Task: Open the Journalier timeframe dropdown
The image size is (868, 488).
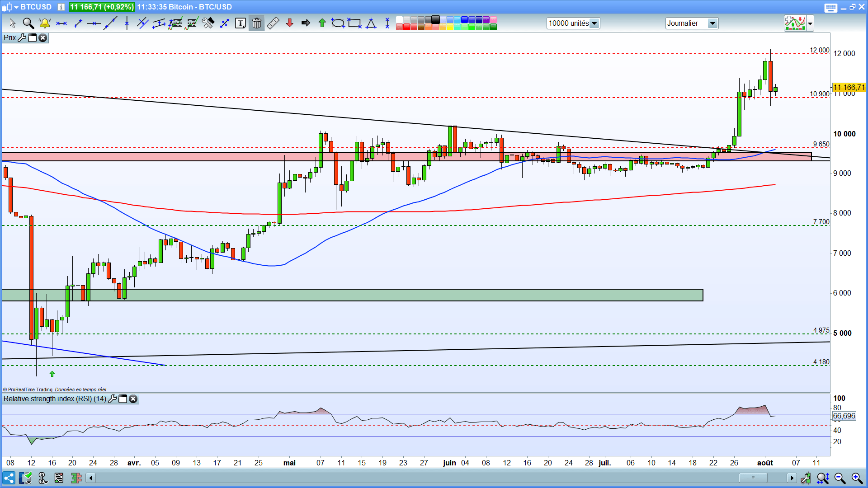Action: 692,23
